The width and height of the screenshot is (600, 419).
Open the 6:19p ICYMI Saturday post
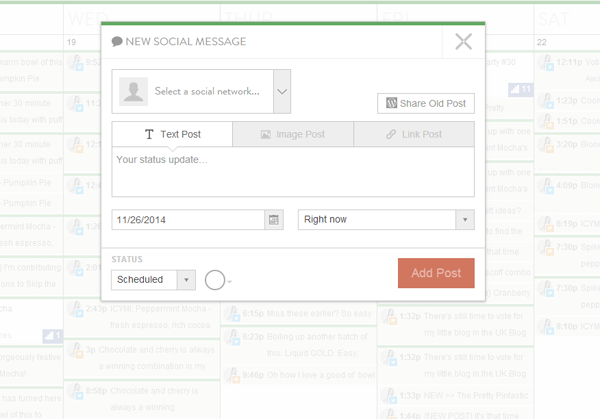tap(568, 223)
